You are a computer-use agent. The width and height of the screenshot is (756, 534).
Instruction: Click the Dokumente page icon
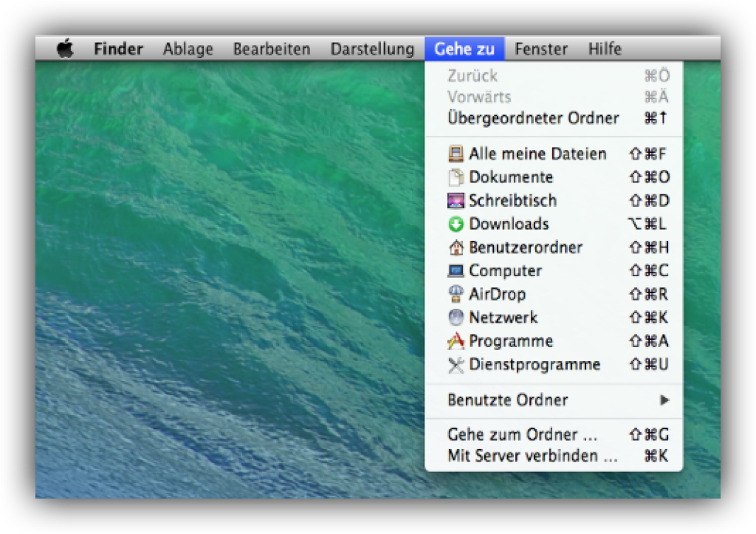point(456,177)
